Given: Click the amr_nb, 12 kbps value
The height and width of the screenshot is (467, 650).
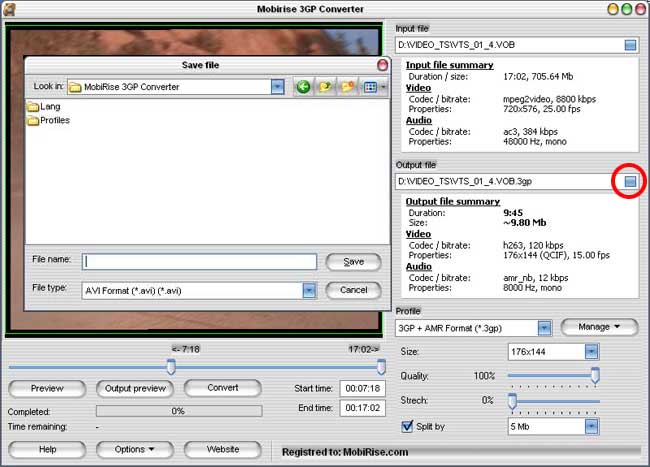Looking at the screenshot, I should [x=536, y=278].
